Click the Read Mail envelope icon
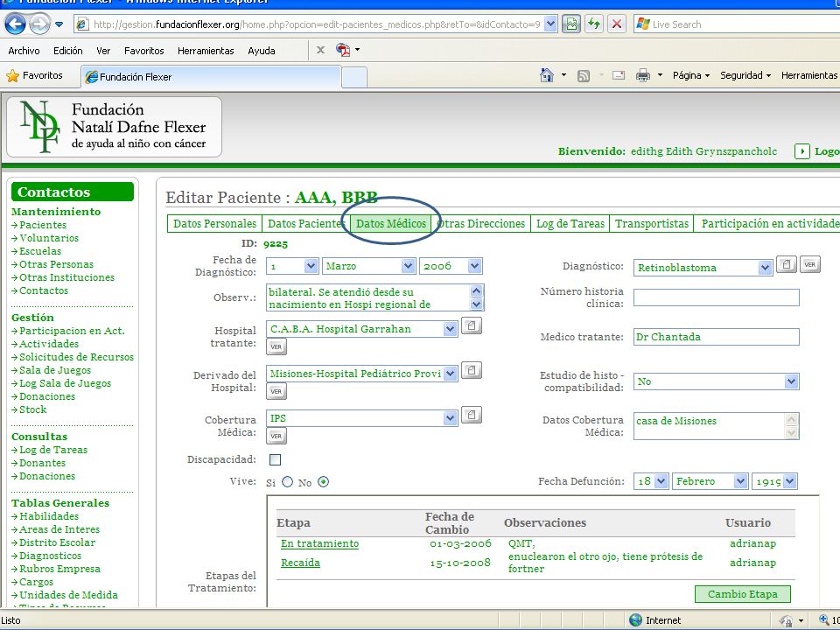 coord(619,75)
